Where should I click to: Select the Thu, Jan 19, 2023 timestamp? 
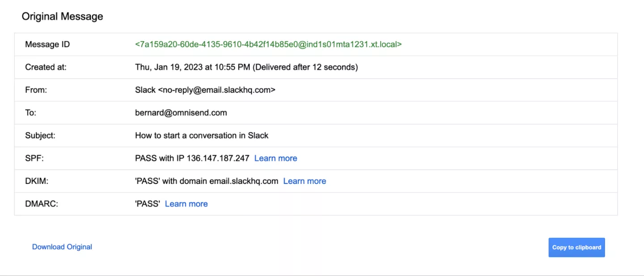coord(246,67)
